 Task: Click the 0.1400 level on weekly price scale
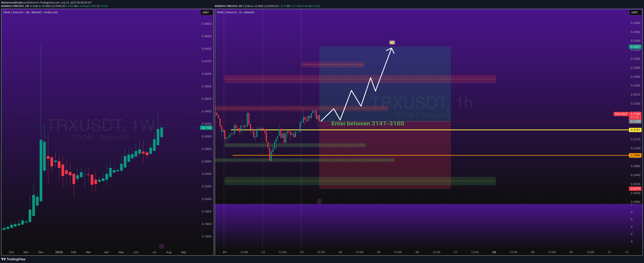[206, 236]
